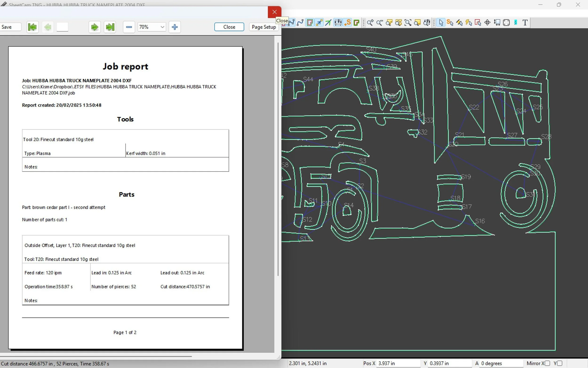This screenshot has width=588, height=368.
Task: Zoom out the print preview
Action: pyautogui.click(x=129, y=27)
